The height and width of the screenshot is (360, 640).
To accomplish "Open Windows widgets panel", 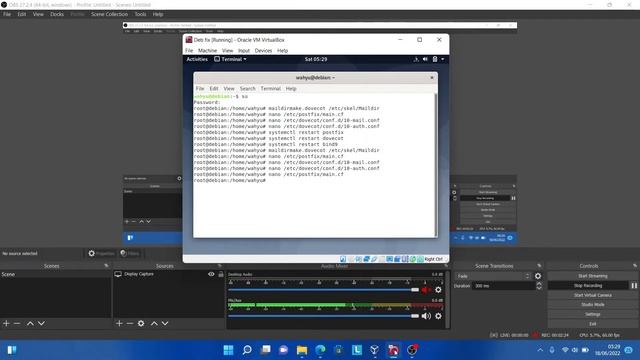I will pyautogui.click(x=12, y=350).
